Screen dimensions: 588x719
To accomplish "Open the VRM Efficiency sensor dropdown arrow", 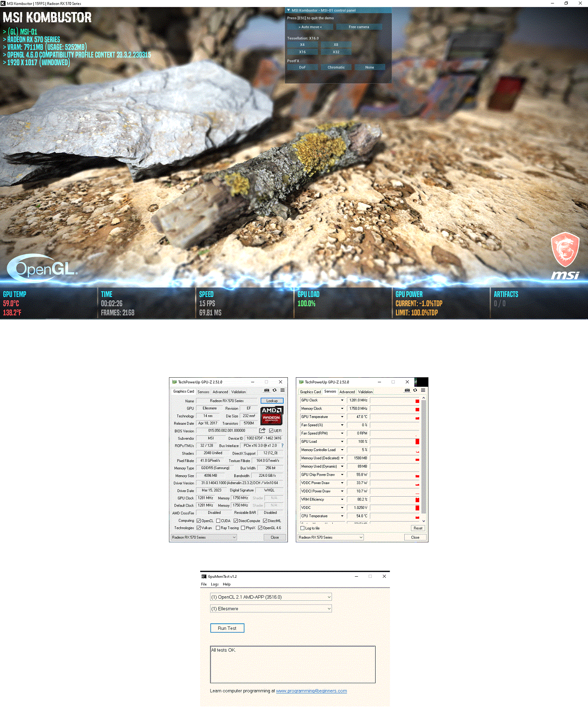I will [342, 499].
